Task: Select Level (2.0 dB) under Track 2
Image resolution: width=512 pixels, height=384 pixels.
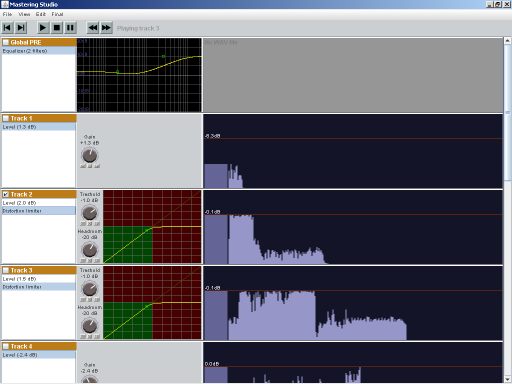Action: click(39, 203)
